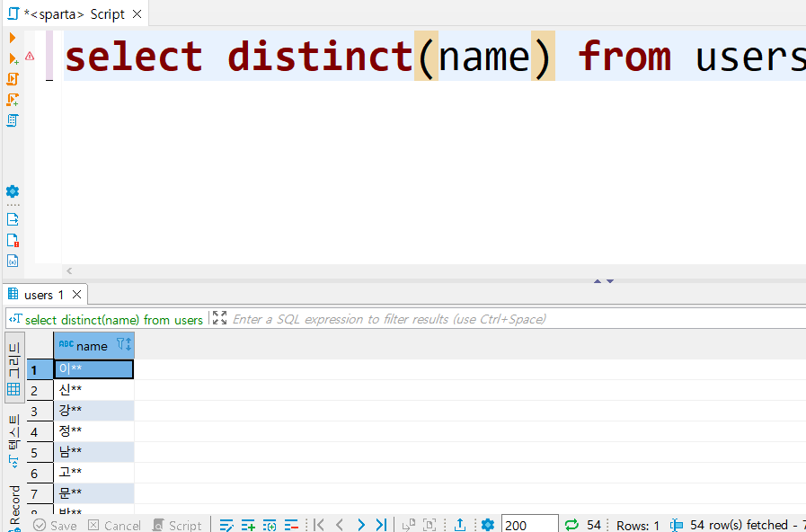Execute the SQL script icon
Viewport: 806px width, 532px height.
click(x=13, y=79)
